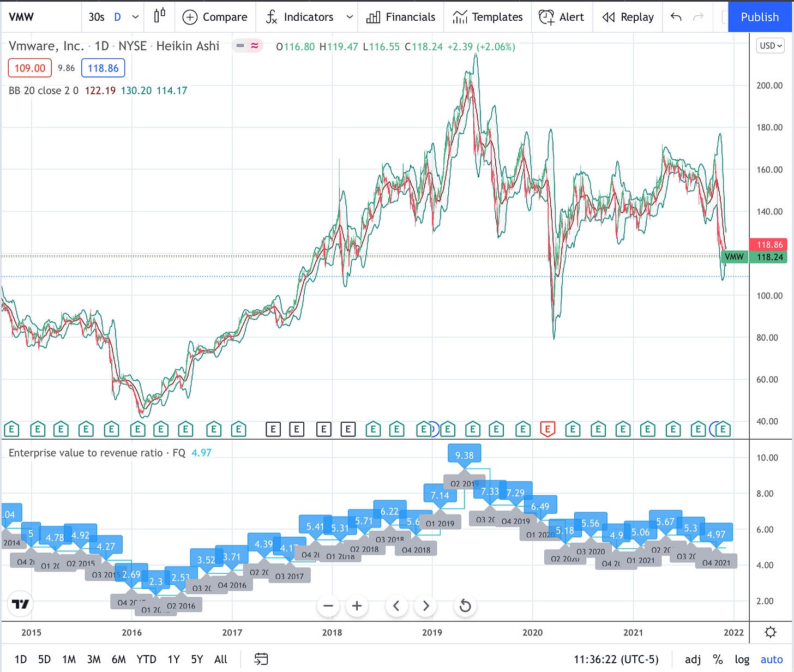Image resolution: width=794 pixels, height=672 pixels.
Task: Select the 1D time range
Action: pos(21,659)
